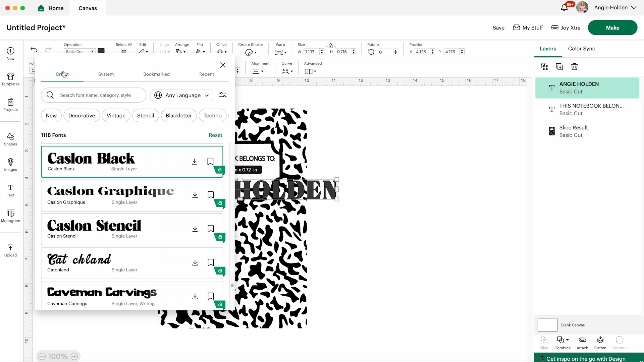Close the font picker panel

[x=223, y=65]
